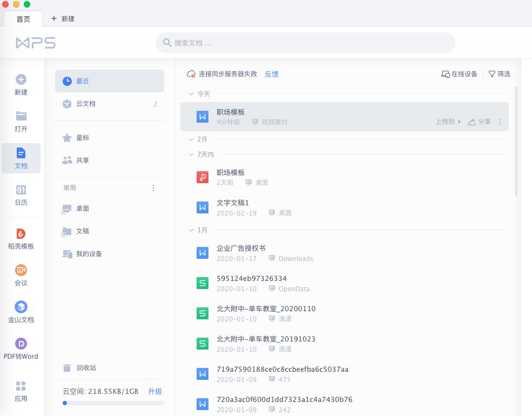
Task: Switch to the 首页 tab
Action: click(23, 19)
